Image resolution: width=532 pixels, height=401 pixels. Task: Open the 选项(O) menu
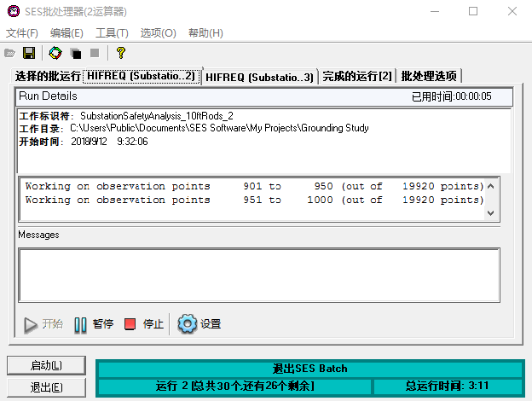coord(158,33)
